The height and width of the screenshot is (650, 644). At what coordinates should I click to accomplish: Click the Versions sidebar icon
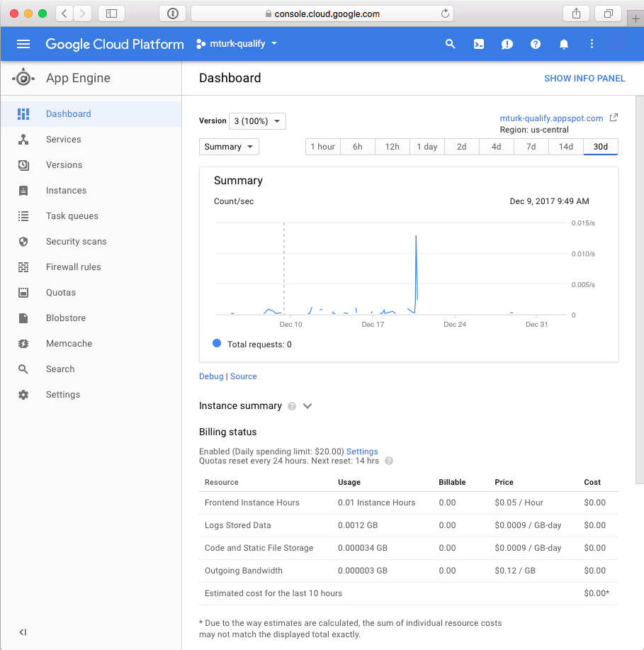(23, 165)
